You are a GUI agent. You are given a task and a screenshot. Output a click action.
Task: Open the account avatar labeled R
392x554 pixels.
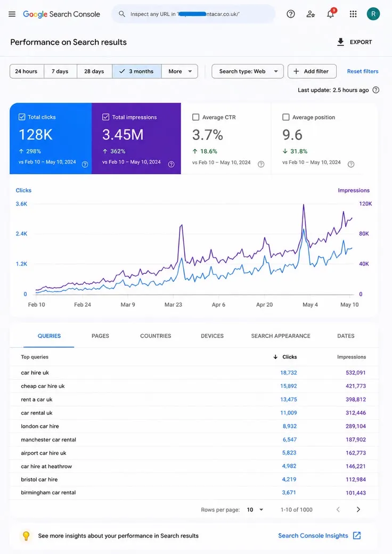point(373,14)
